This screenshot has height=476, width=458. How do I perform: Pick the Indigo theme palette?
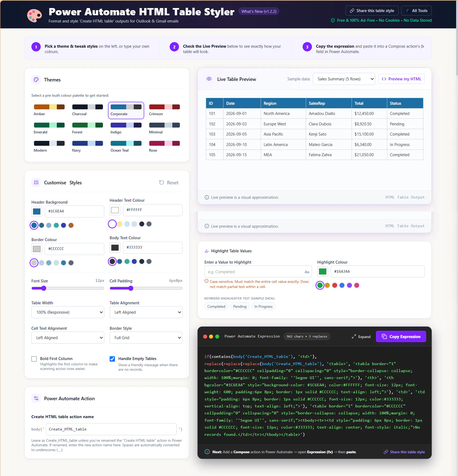point(126,128)
